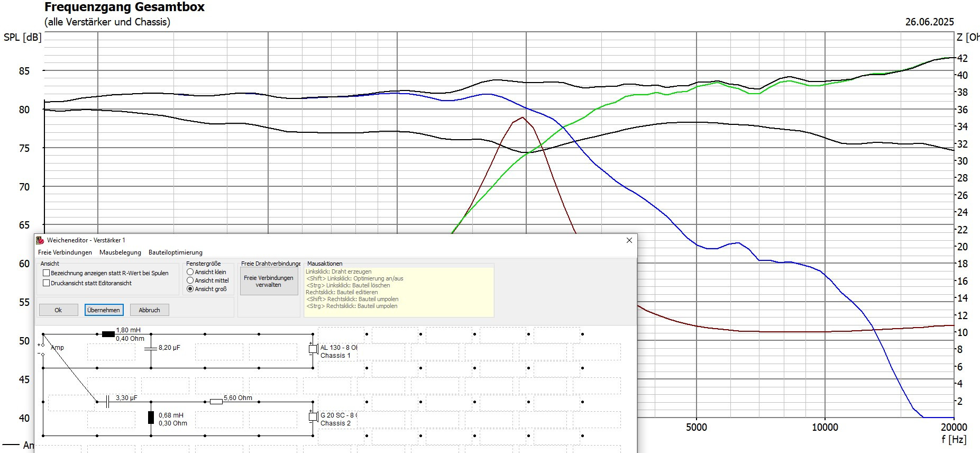Screen dimensions: 980x453
Task: Select the 3,30 µF capacitor symbol
Action: 107,402
